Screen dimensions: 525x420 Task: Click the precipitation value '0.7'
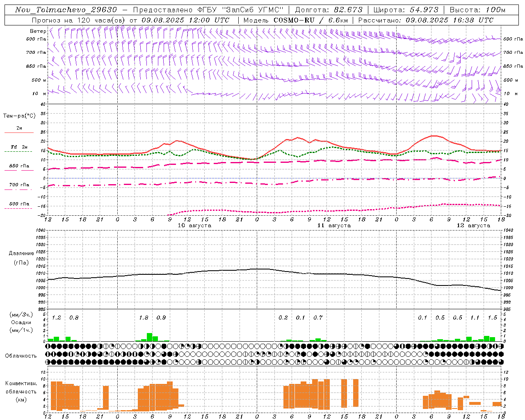point(318,317)
